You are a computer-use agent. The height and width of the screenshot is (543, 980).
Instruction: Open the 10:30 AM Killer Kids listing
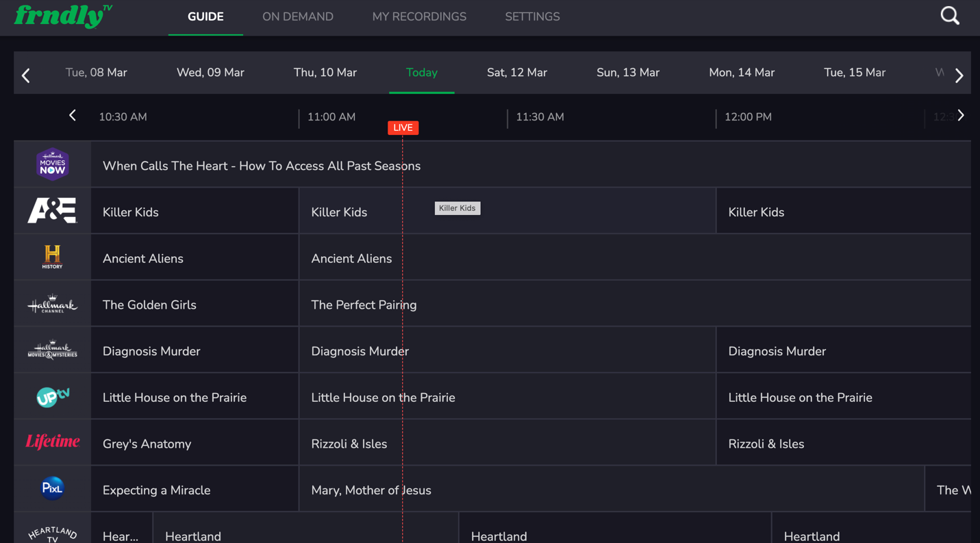194,212
